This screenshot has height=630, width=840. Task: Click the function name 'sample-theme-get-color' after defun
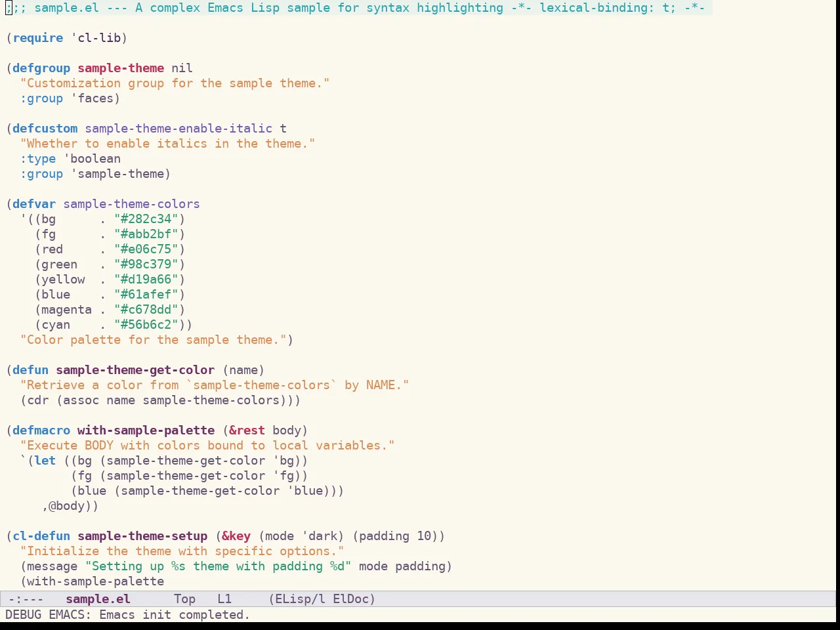pyautogui.click(x=135, y=370)
